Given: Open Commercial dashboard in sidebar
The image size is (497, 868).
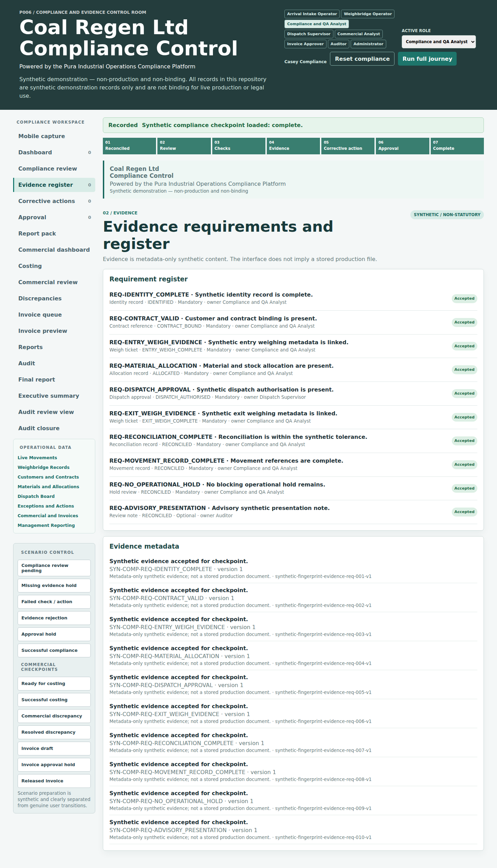Looking at the screenshot, I should coord(54,250).
